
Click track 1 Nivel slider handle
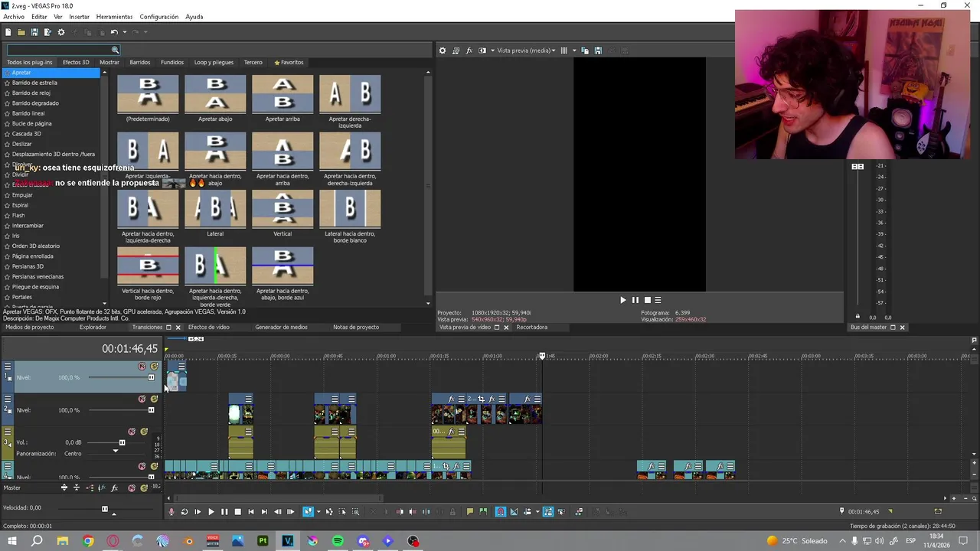click(151, 377)
